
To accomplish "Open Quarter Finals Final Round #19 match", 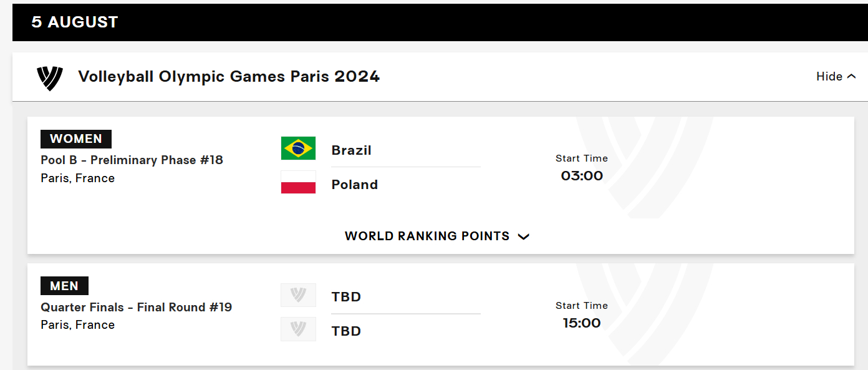I will pos(136,307).
